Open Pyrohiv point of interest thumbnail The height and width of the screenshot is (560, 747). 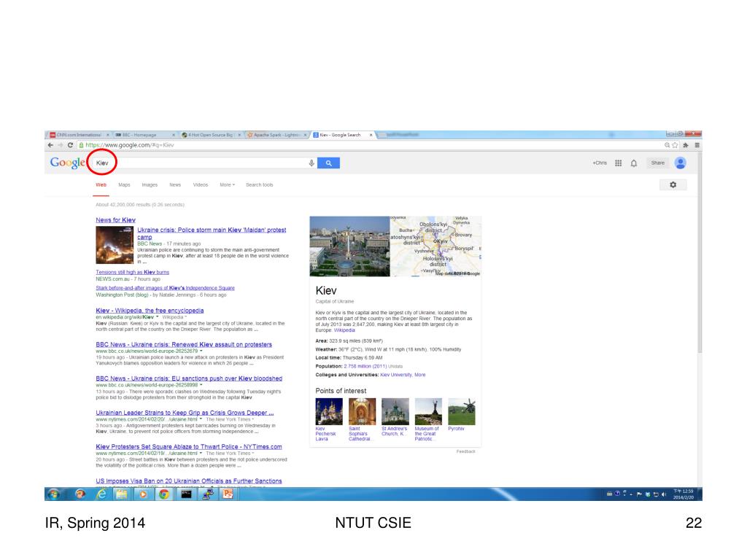coord(462,411)
